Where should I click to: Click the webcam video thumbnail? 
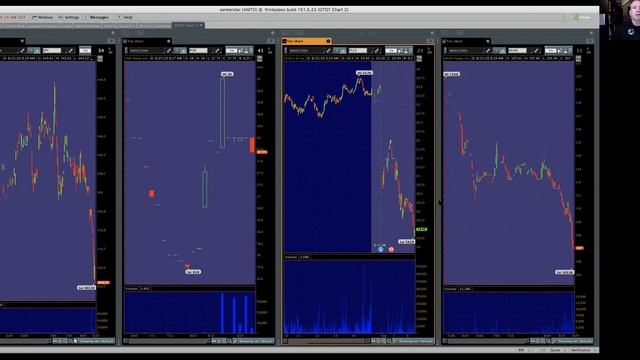pyautogui.click(x=620, y=20)
